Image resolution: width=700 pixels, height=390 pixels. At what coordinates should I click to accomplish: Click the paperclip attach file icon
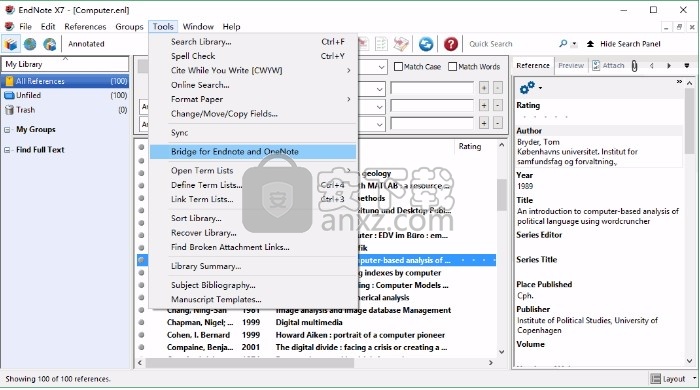[634, 66]
